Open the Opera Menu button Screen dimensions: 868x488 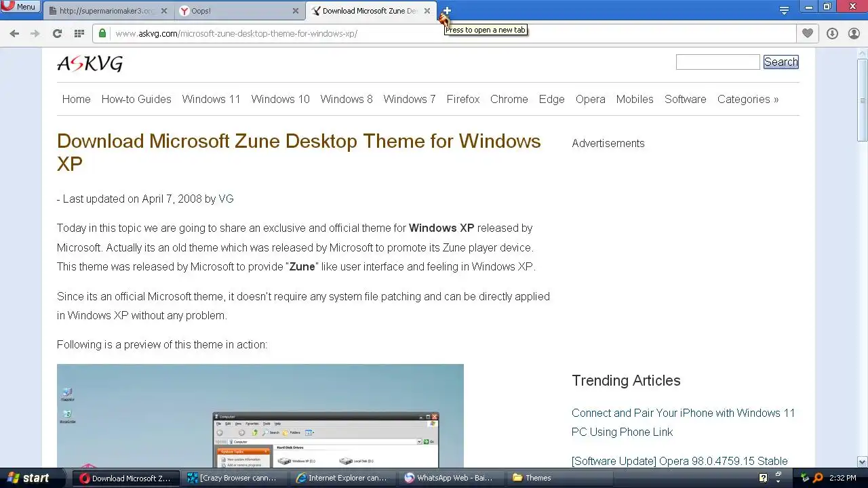point(20,7)
